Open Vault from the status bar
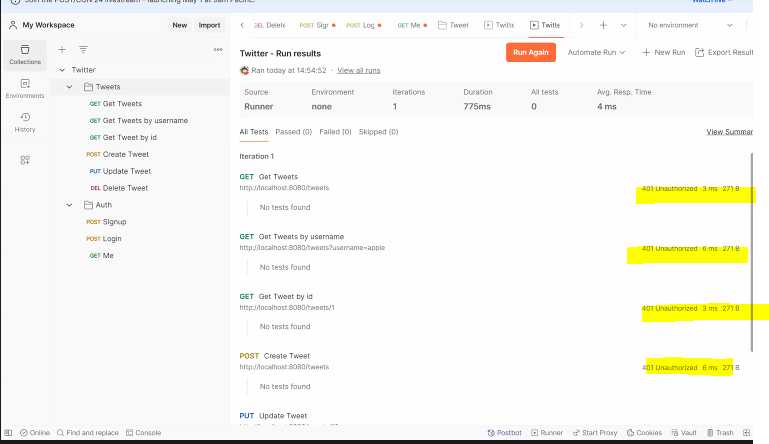 [684, 433]
